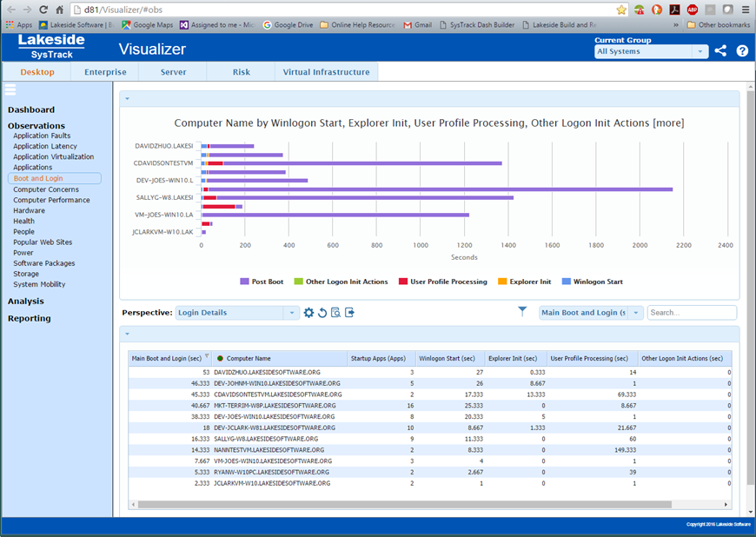Open the Current Group All Systems dropdown
The height and width of the screenshot is (537, 756).
(x=652, y=51)
